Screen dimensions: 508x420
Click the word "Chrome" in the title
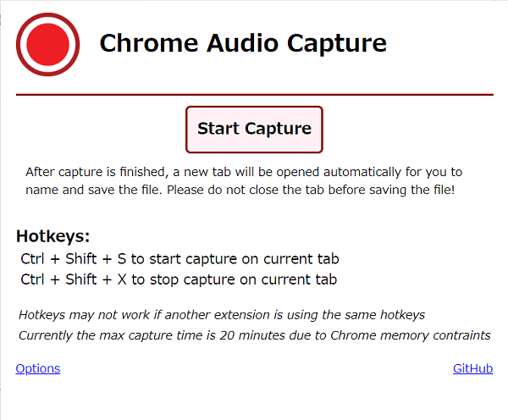pyautogui.click(x=145, y=43)
